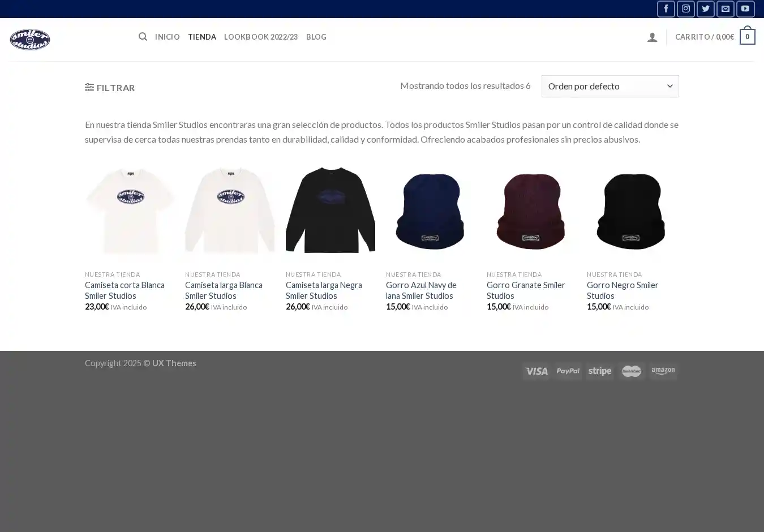The image size is (764, 532).
Task: Open the Blog menu item
Action: 316,37
